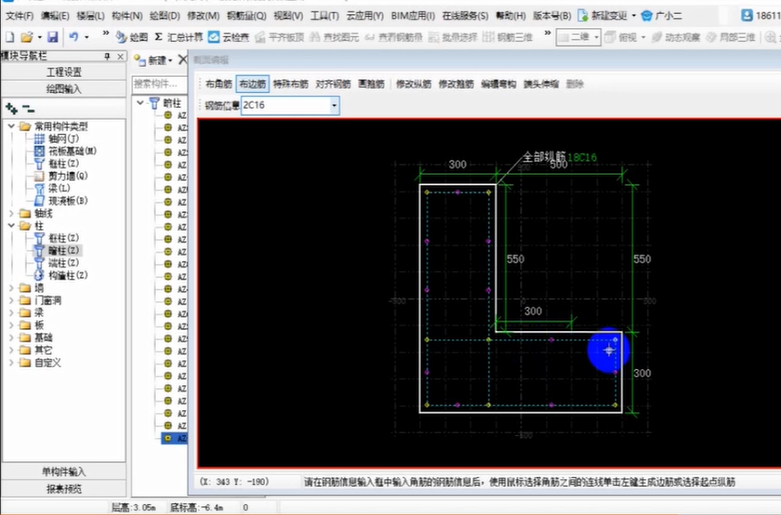Click the new file icon in toolbar

(x=10, y=37)
